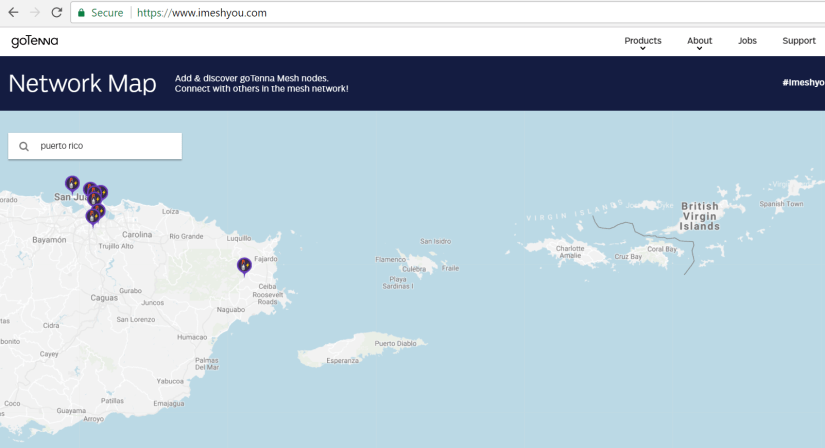Reload the page with the refresh icon
The height and width of the screenshot is (448, 825).
tap(56, 13)
